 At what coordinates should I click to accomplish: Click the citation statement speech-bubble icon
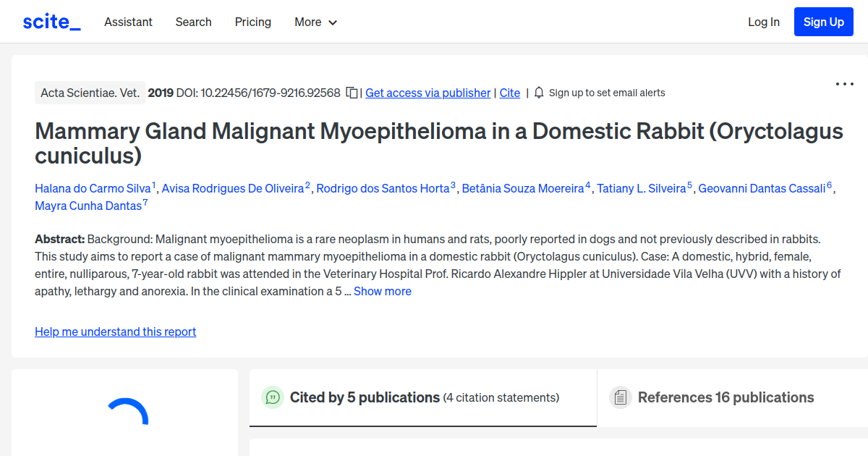tap(273, 397)
